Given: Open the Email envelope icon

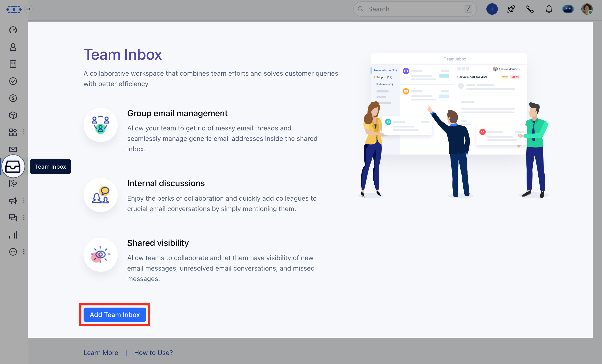Looking at the screenshot, I should coord(13,149).
